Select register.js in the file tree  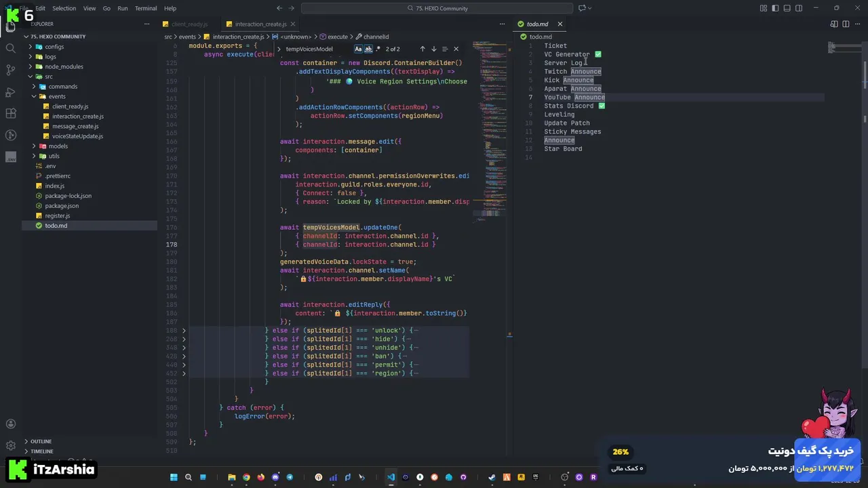pyautogui.click(x=57, y=216)
